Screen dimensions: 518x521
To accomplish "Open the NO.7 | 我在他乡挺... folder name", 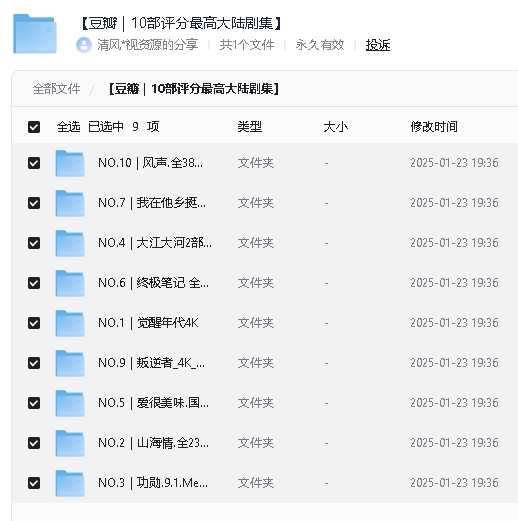I will pyautogui.click(x=152, y=203).
